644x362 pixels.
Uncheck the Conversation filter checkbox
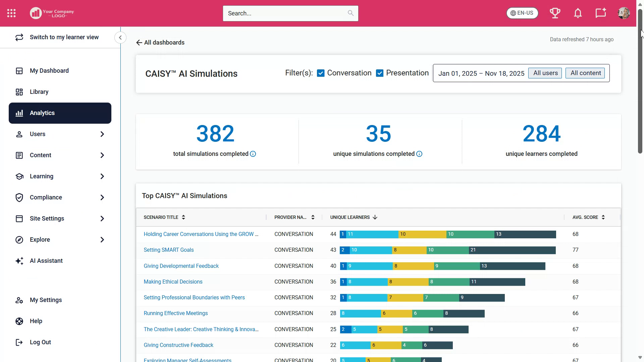coord(321,73)
